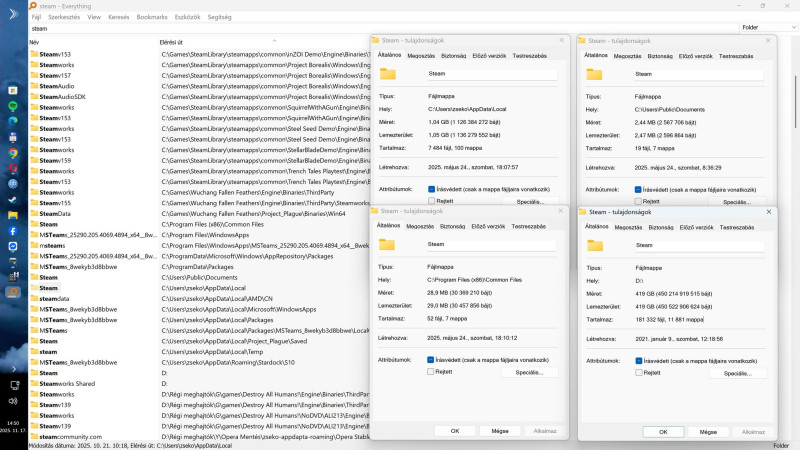Switch to Megosztás tab in Common Files Steam dialog
The width and height of the screenshot is (800, 450).
(x=420, y=227)
